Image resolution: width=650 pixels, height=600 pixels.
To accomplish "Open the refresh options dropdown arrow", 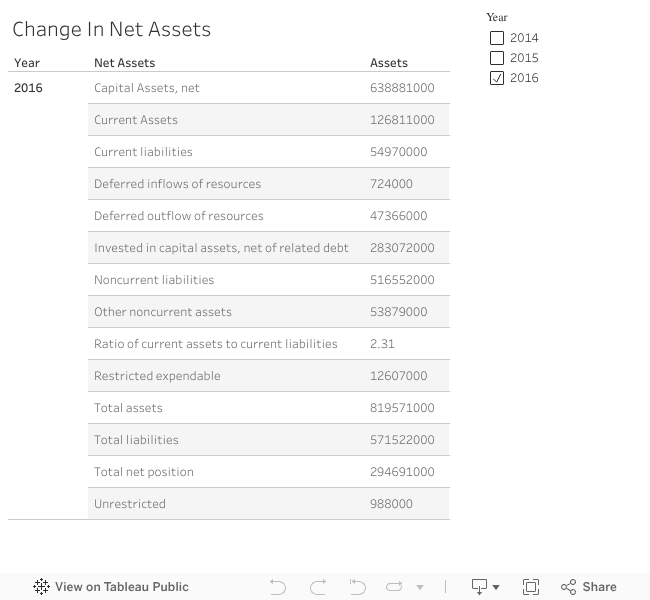I will pyautogui.click(x=420, y=587).
